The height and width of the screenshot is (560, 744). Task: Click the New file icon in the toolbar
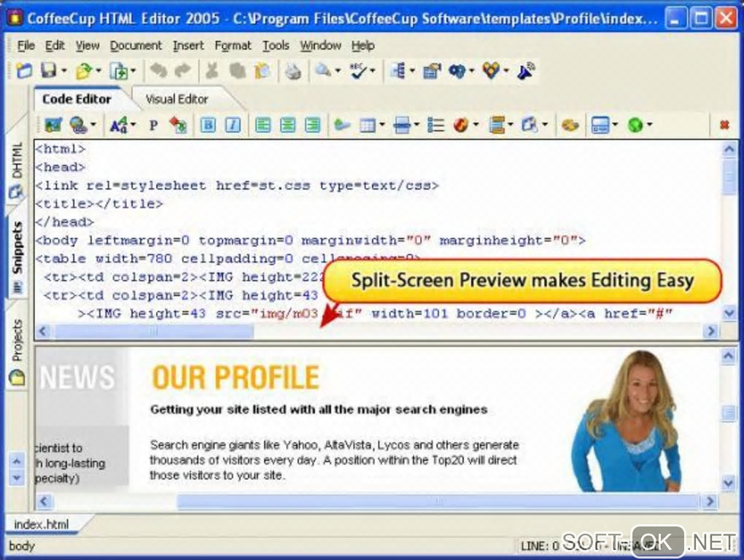click(24, 71)
